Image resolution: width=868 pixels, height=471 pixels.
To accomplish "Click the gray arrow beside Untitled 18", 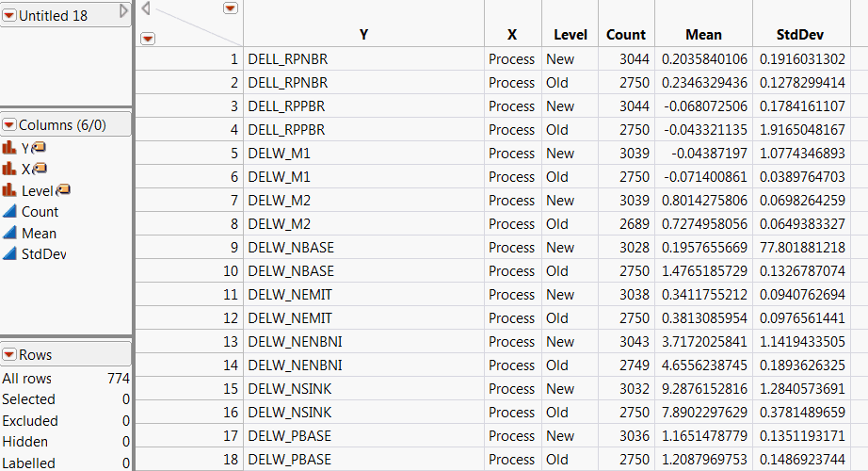I will click(123, 11).
